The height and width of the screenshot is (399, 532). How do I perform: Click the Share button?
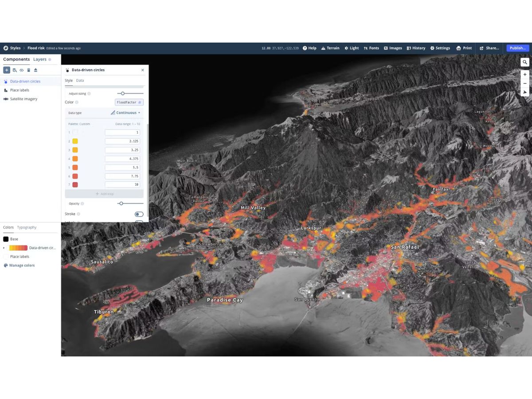point(489,48)
